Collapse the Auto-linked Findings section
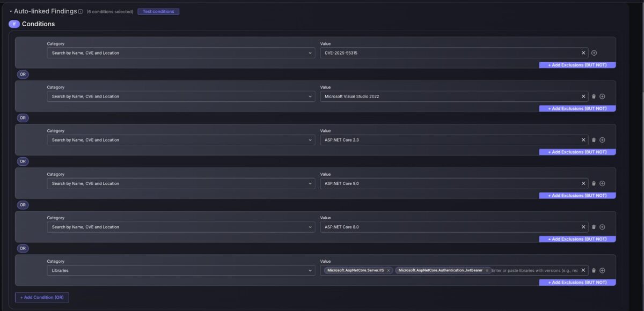 click(x=11, y=11)
